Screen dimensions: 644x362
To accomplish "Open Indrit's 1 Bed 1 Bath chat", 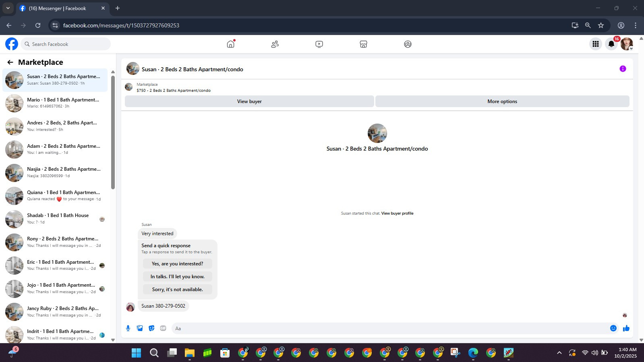I will [x=55, y=335].
